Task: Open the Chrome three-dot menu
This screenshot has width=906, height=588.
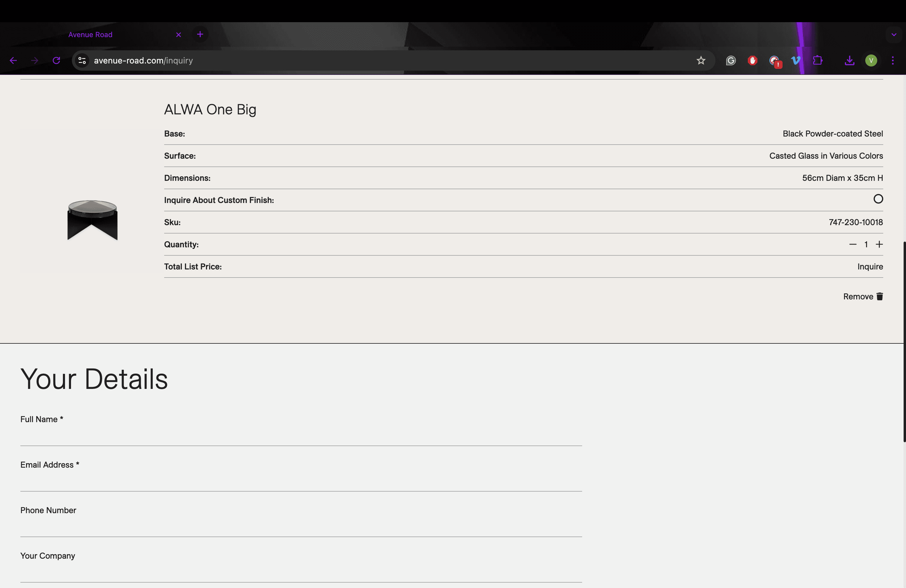Action: [893, 60]
